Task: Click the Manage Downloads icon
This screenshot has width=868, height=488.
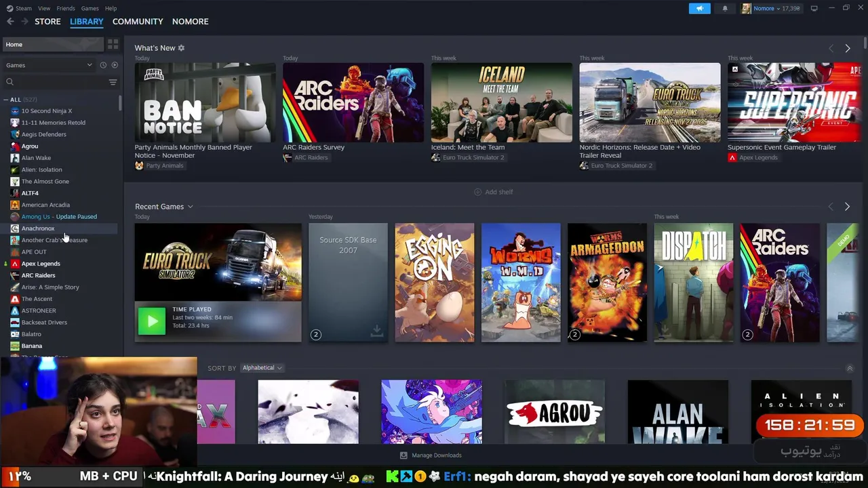Action: [x=403, y=455]
